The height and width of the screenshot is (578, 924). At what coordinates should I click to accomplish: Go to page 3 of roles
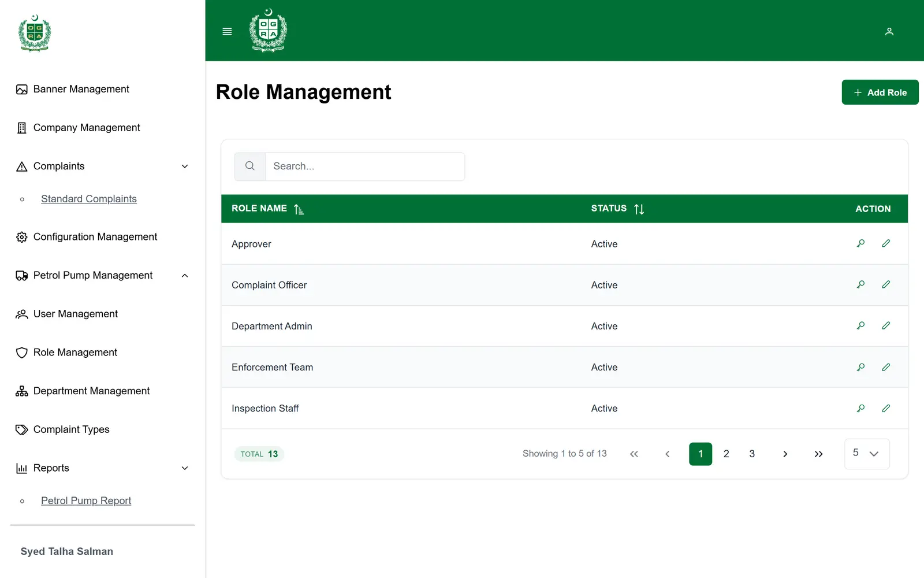[752, 454]
